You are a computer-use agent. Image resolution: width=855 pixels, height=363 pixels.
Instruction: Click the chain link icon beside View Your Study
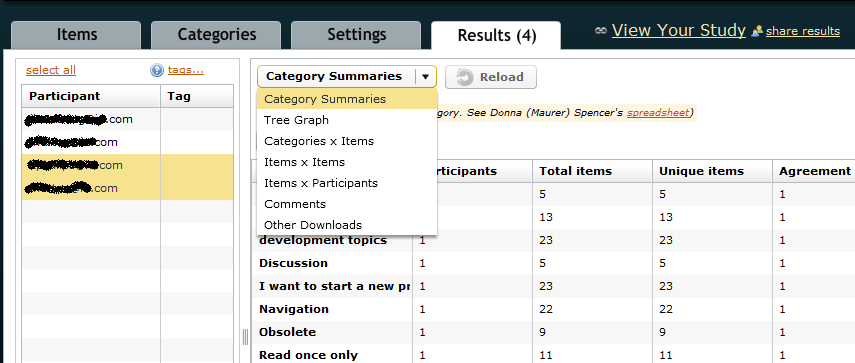pos(600,31)
